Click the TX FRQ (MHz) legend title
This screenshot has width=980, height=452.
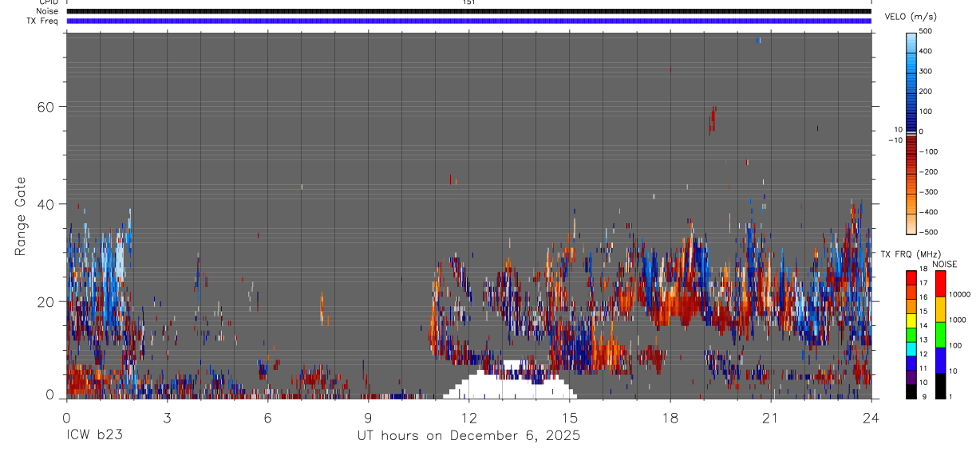pos(910,254)
